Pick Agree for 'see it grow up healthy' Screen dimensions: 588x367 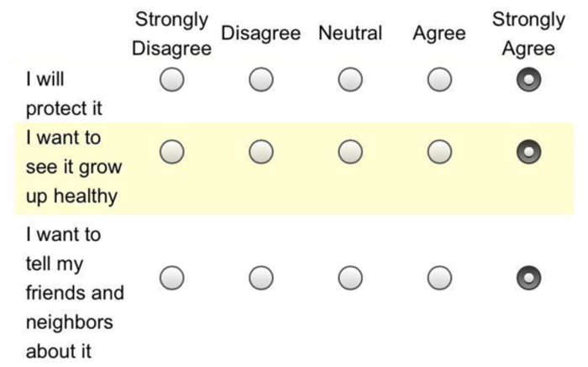[438, 151]
